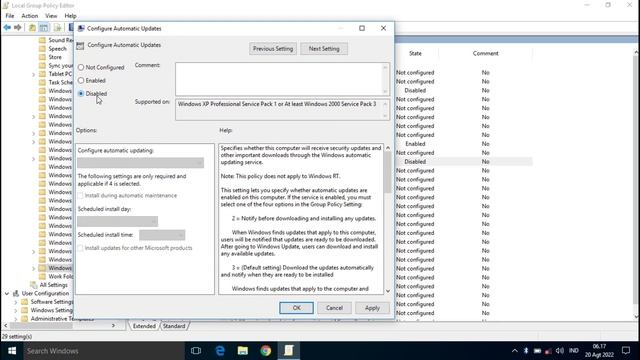Click the All Settings icon in tree
This screenshot has width=640, height=360.
click(x=34, y=285)
